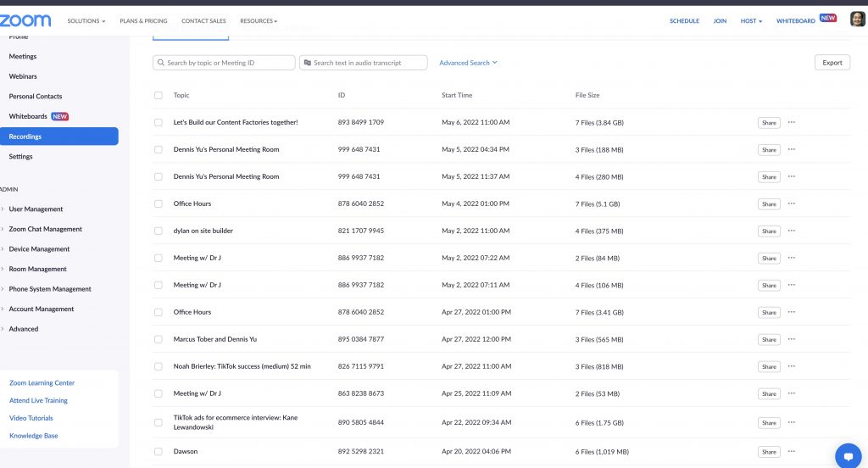Open the chat help bubble

[848, 455]
